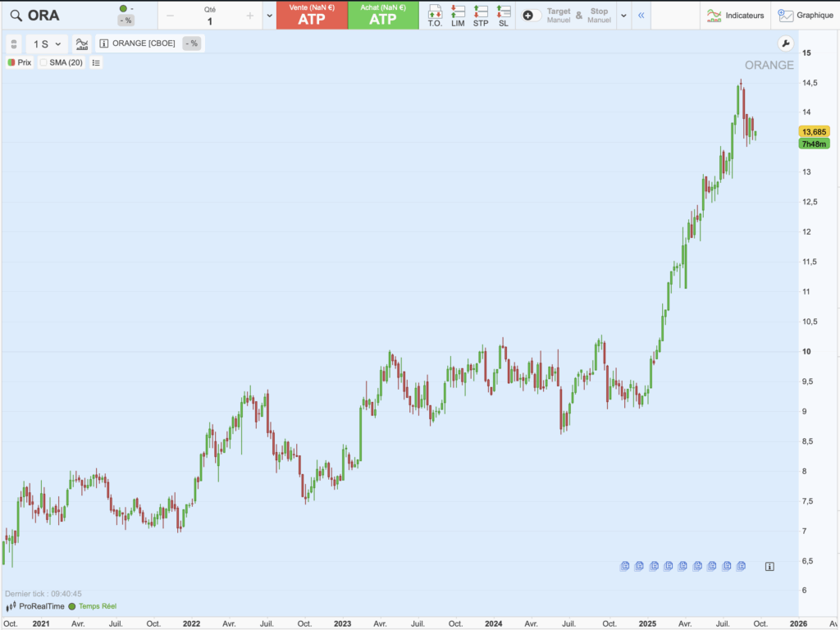The width and height of the screenshot is (840, 630).
Task: Click the wrench settings icon above the price scale
Action: (785, 43)
